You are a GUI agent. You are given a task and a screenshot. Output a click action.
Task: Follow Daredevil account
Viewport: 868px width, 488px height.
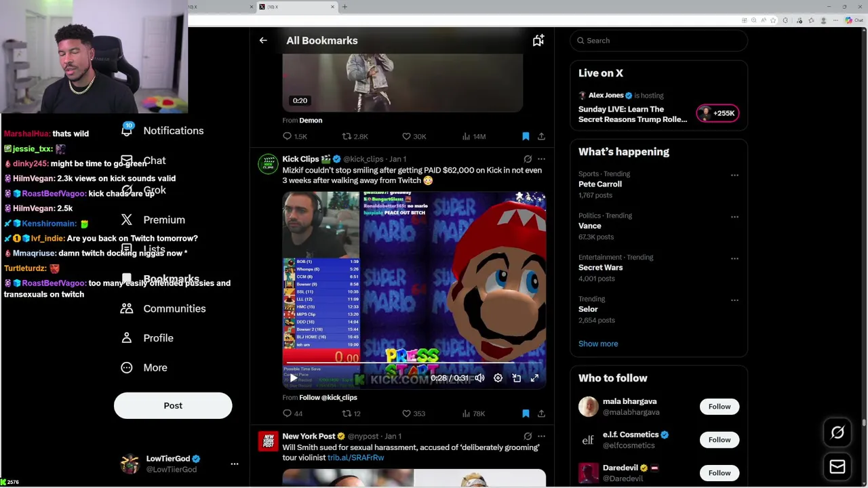click(x=719, y=473)
